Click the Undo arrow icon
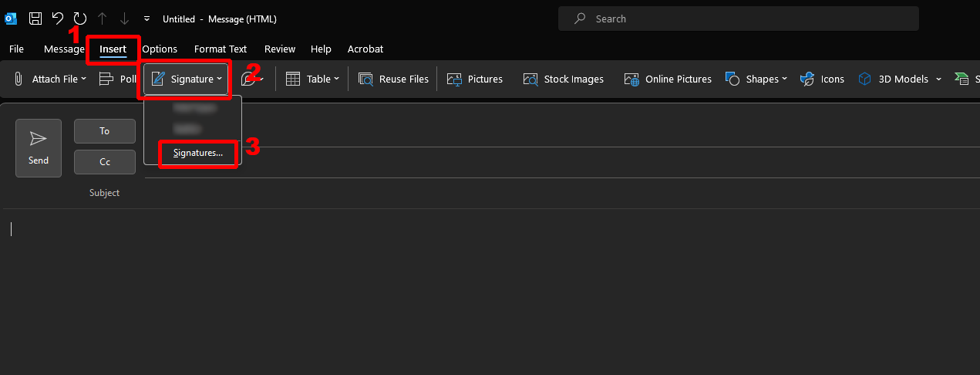The width and height of the screenshot is (980, 375). pyautogui.click(x=58, y=19)
